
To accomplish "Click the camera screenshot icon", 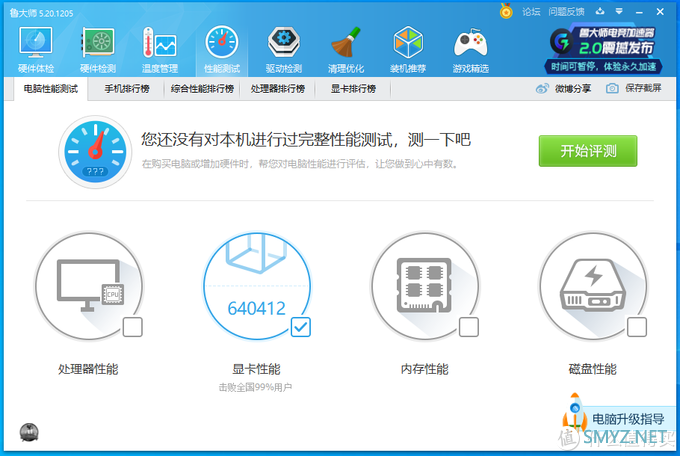I will (x=612, y=89).
